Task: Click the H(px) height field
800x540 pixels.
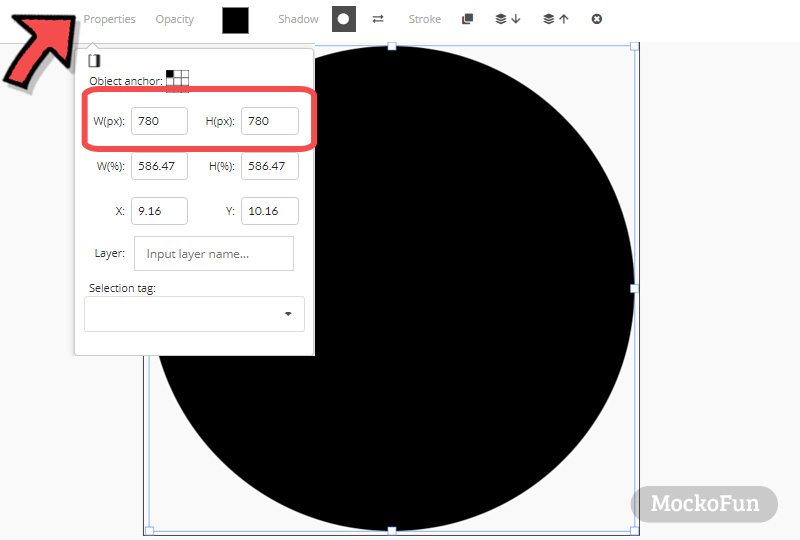Action: click(x=269, y=121)
